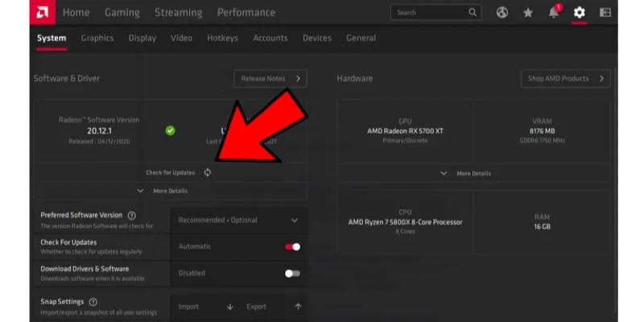Image resolution: width=644 pixels, height=322 pixels.
Task: Open the Accounts settings tab
Action: click(x=270, y=38)
